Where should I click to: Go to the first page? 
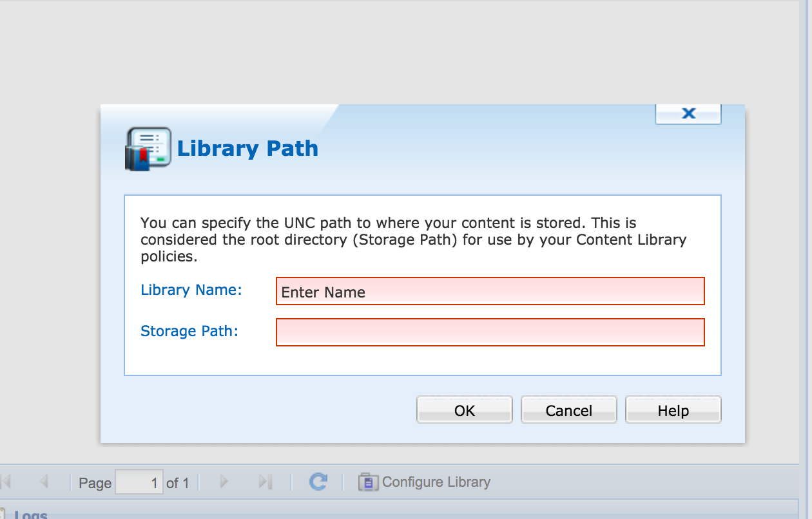tap(7, 482)
